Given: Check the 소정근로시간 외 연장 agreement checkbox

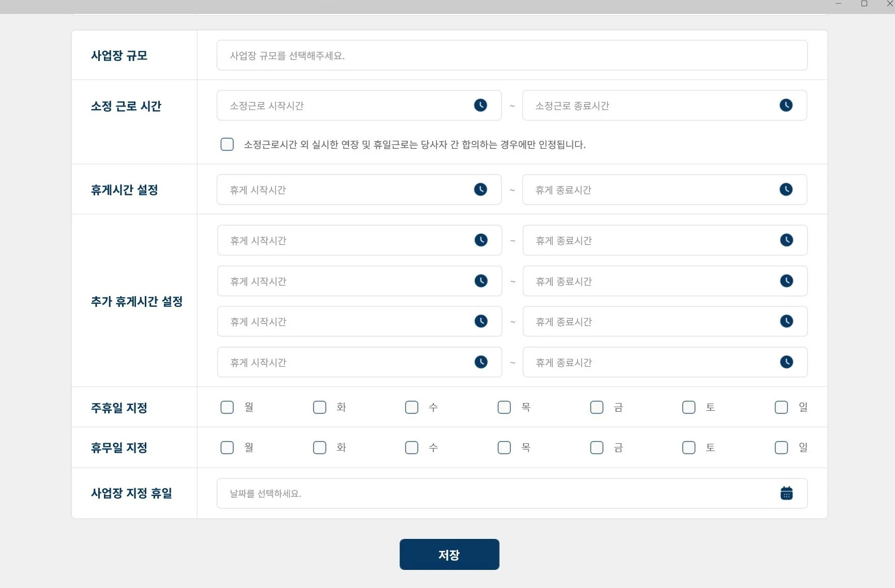Looking at the screenshot, I should (227, 144).
